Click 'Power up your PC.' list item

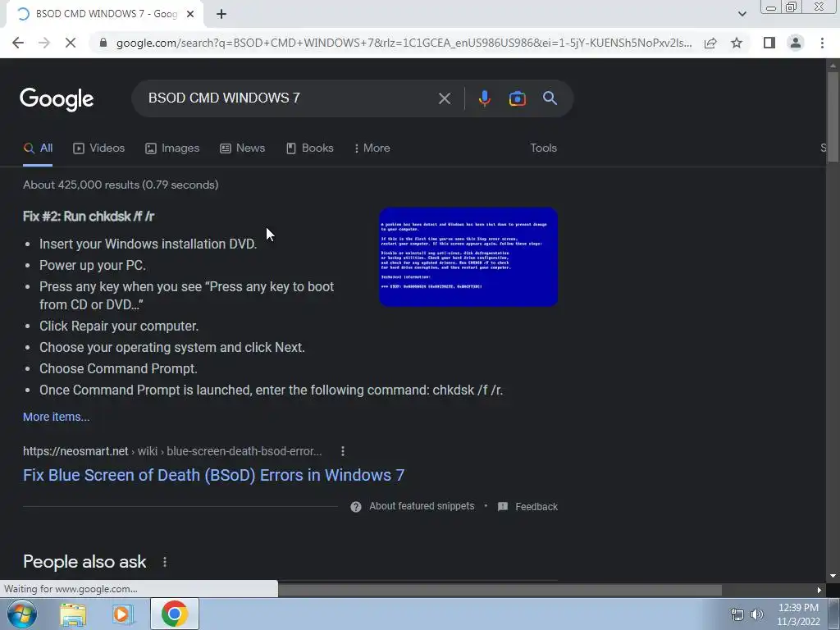pyautogui.click(x=93, y=265)
